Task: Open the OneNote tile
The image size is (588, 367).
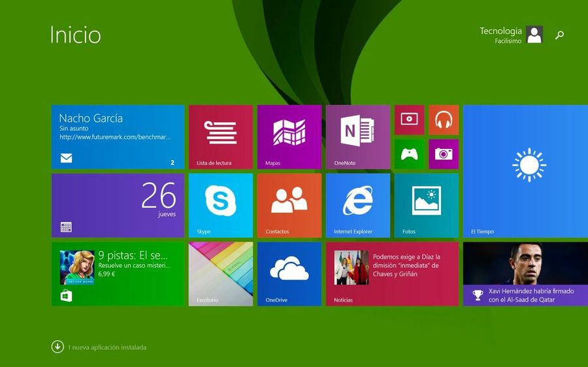Action: pyautogui.click(x=357, y=136)
